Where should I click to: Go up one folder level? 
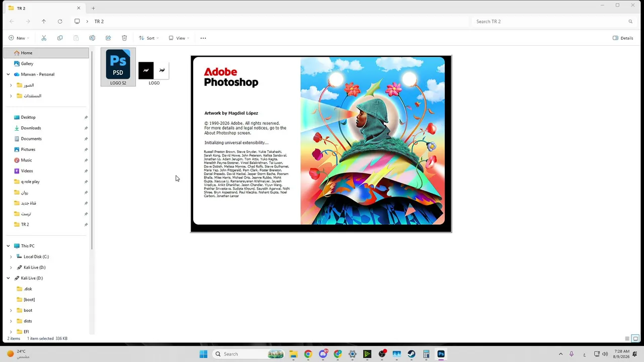point(44,22)
